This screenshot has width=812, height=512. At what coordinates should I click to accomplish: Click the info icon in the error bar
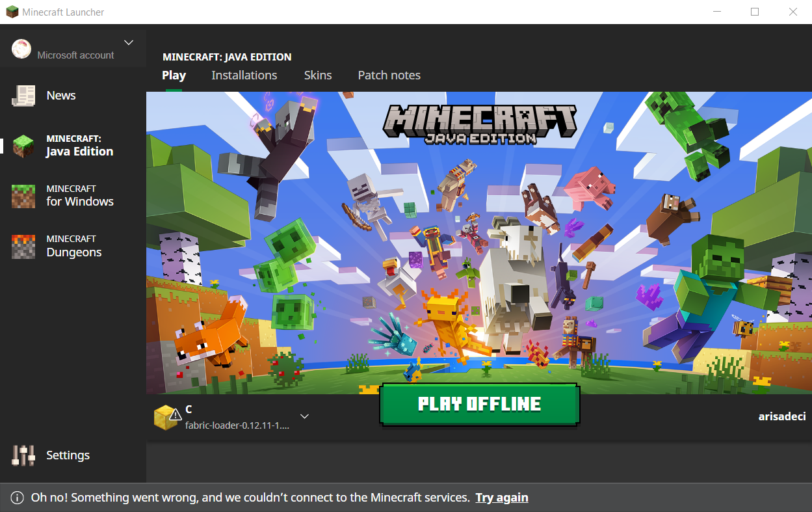[x=17, y=498]
